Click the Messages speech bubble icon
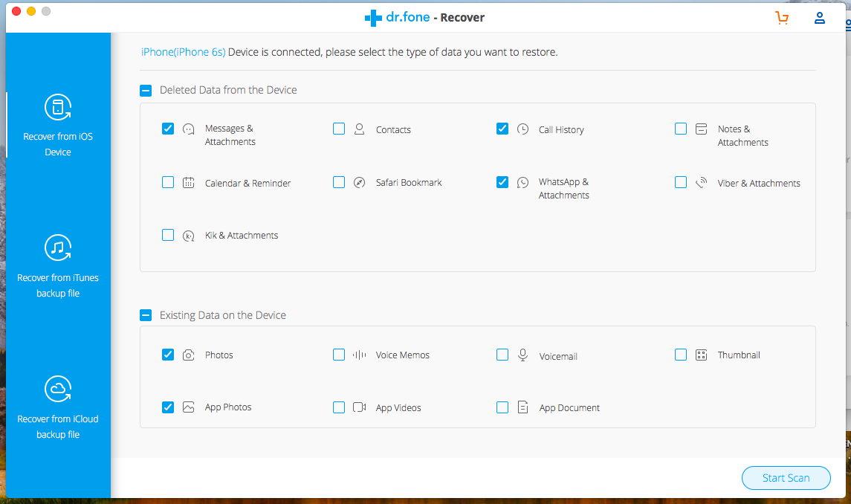The image size is (851, 504). point(188,129)
